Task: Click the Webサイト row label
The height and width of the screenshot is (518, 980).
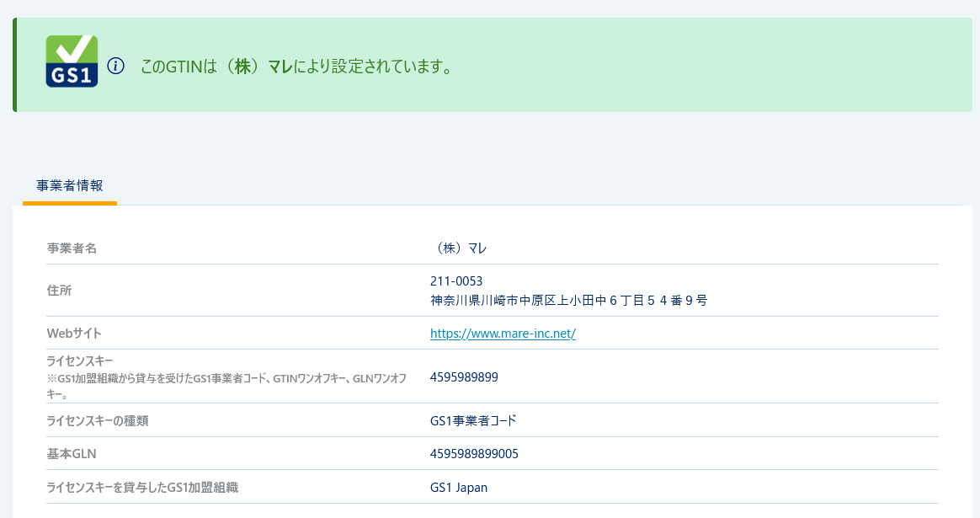Action: tap(74, 334)
